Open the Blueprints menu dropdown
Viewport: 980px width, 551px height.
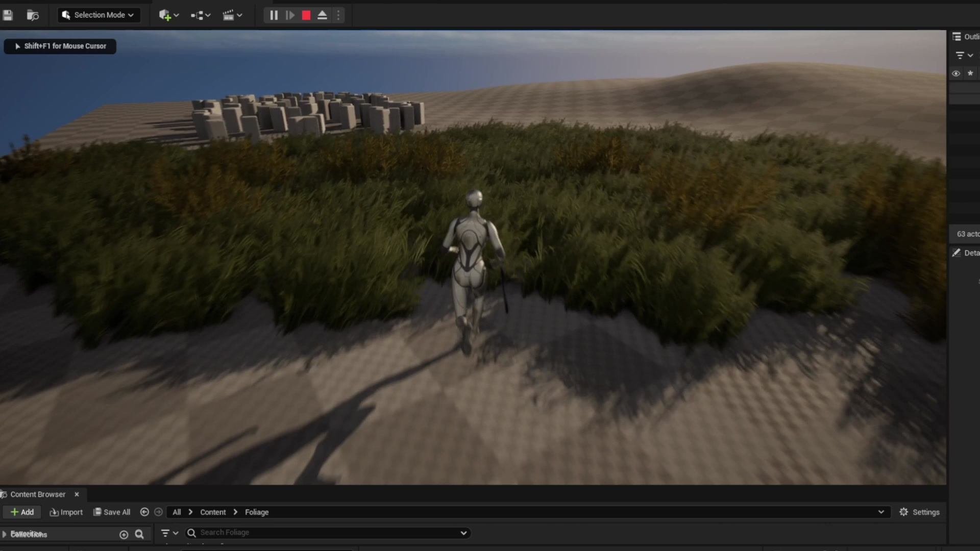[x=201, y=15]
